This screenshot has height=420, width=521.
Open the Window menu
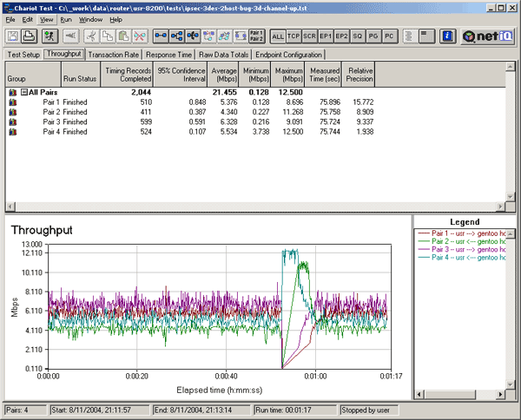click(89, 19)
